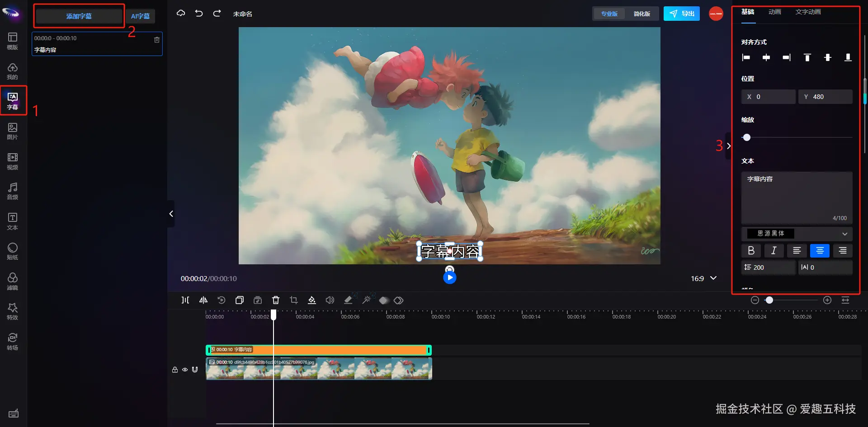Click the motion blur tool icon

pos(384,300)
